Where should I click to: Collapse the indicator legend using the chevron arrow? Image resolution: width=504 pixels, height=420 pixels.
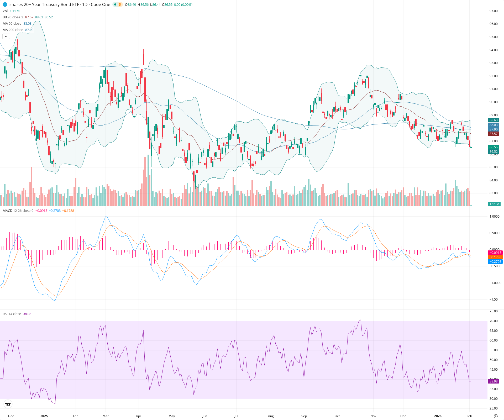pos(6,36)
